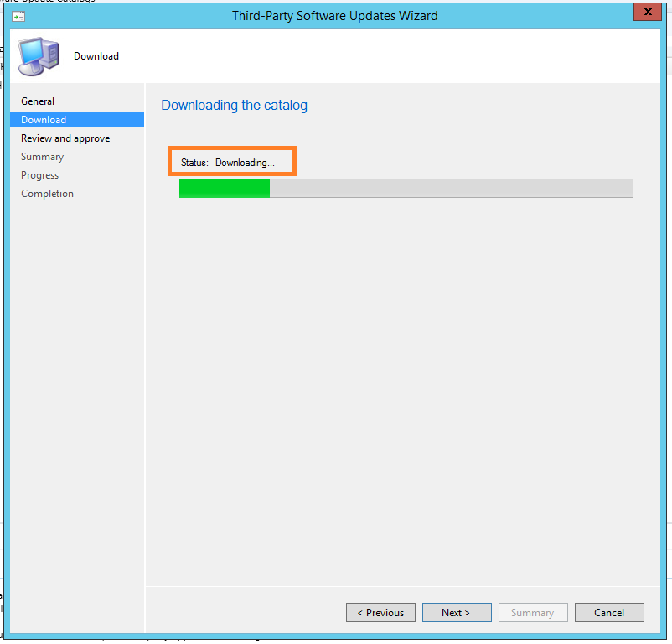
Task: Click the wizard window icon in title bar
Action: tap(18, 17)
